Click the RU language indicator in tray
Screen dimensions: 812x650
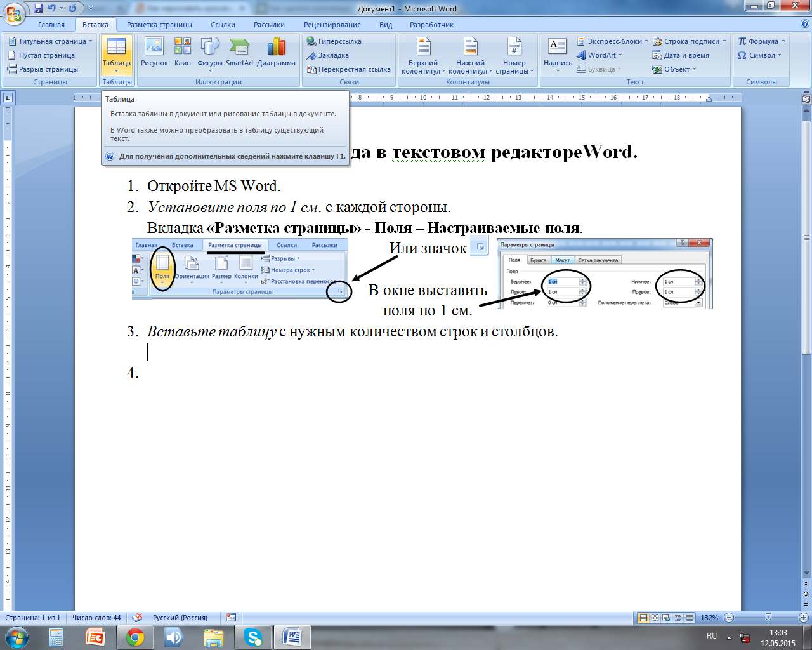tap(712, 636)
